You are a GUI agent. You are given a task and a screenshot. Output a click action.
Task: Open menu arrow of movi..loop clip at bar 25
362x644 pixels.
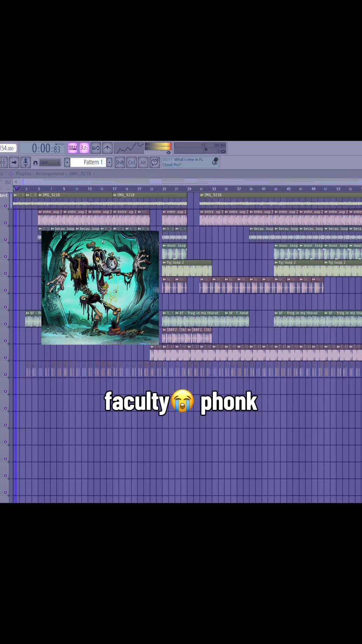[x=164, y=246]
